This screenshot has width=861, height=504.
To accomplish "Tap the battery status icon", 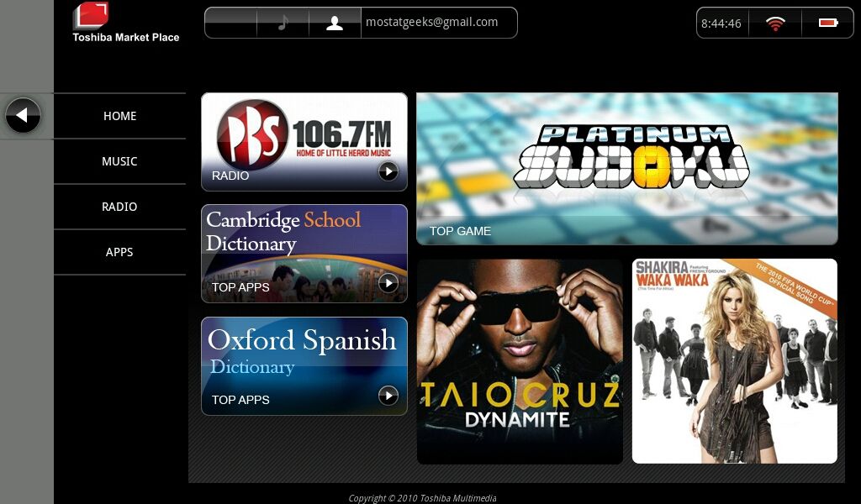I will 827,23.
